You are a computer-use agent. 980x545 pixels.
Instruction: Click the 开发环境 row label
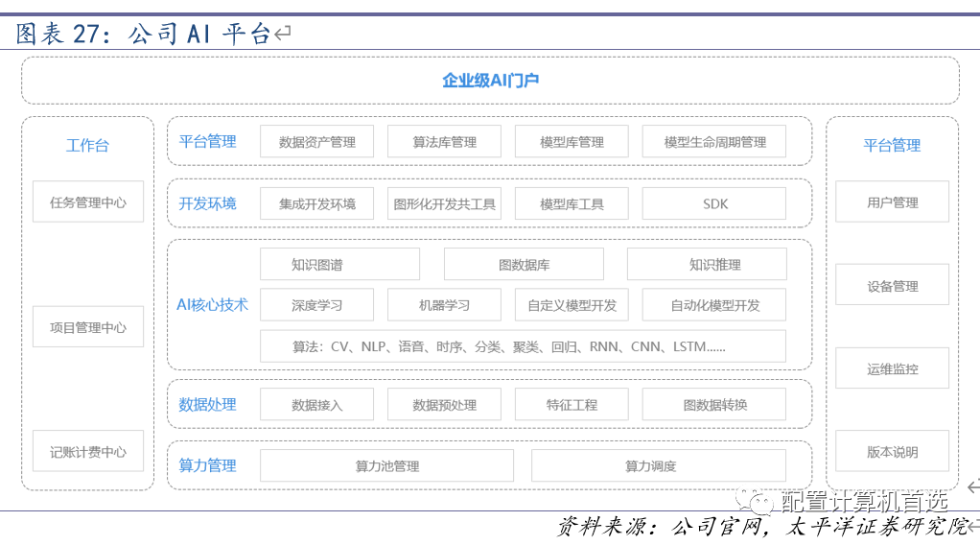[207, 203]
